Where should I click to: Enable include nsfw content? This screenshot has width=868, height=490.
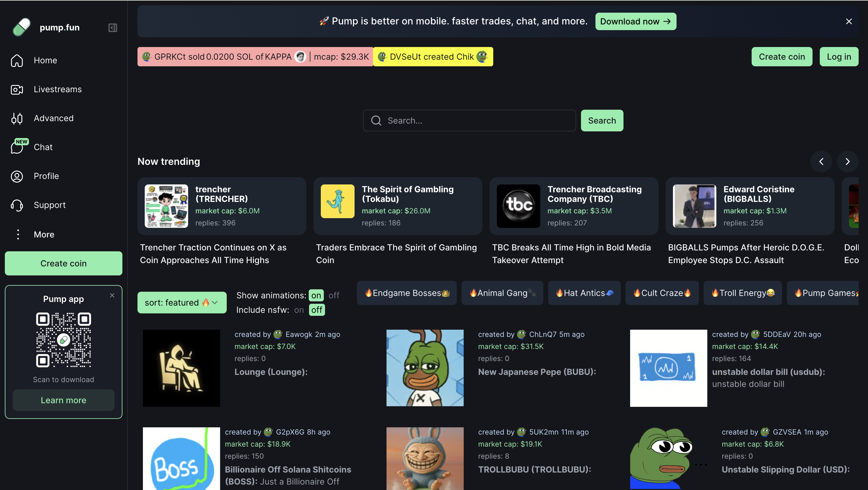pos(298,310)
